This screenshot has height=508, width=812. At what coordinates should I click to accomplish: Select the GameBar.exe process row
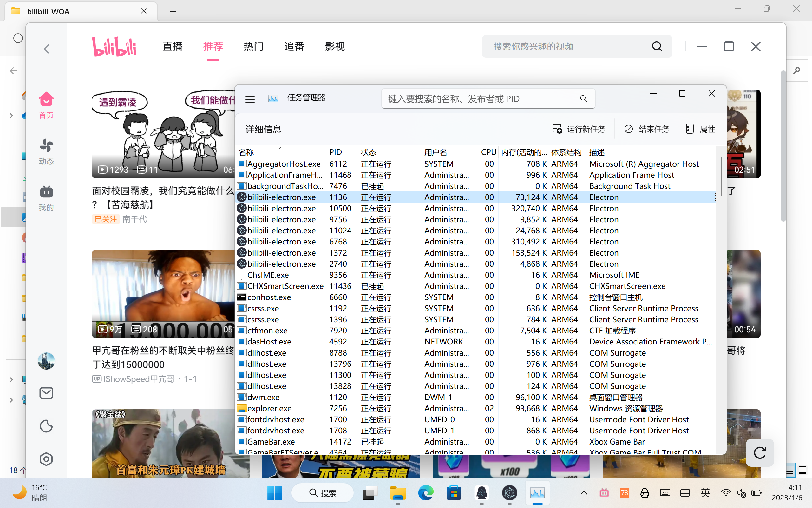point(476,441)
